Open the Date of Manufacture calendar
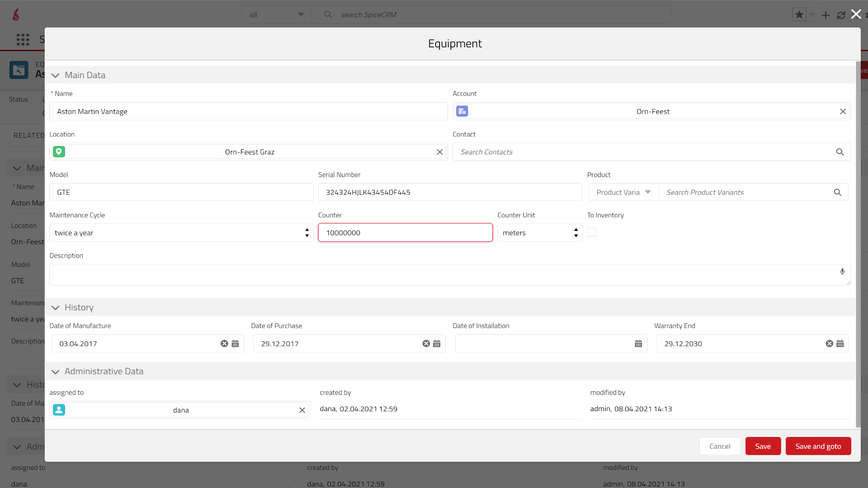The image size is (868, 488). pos(235,344)
